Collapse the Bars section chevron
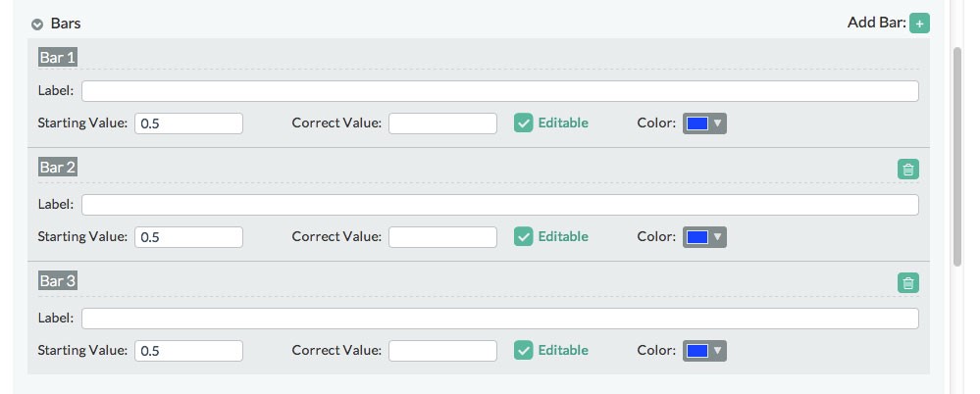980x394 pixels. point(37,25)
